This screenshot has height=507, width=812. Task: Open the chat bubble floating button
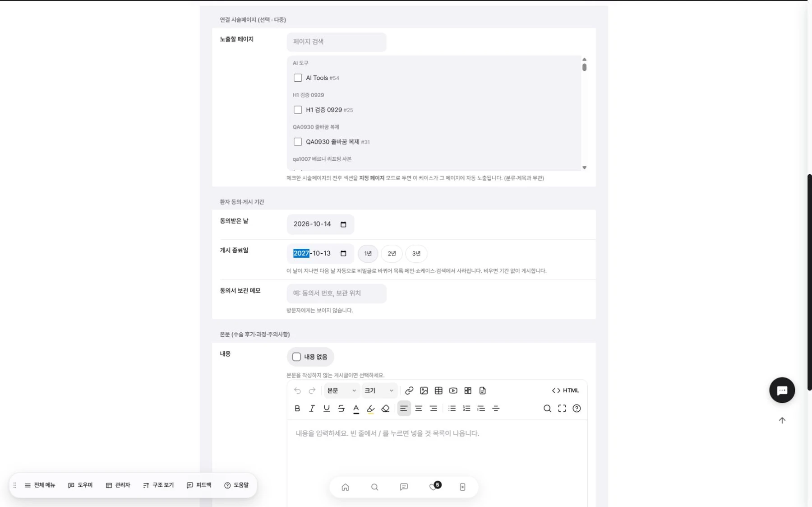782,390
